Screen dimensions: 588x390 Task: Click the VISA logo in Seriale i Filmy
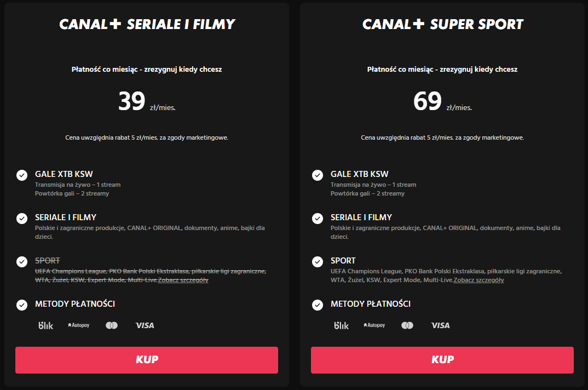[145, 325]
